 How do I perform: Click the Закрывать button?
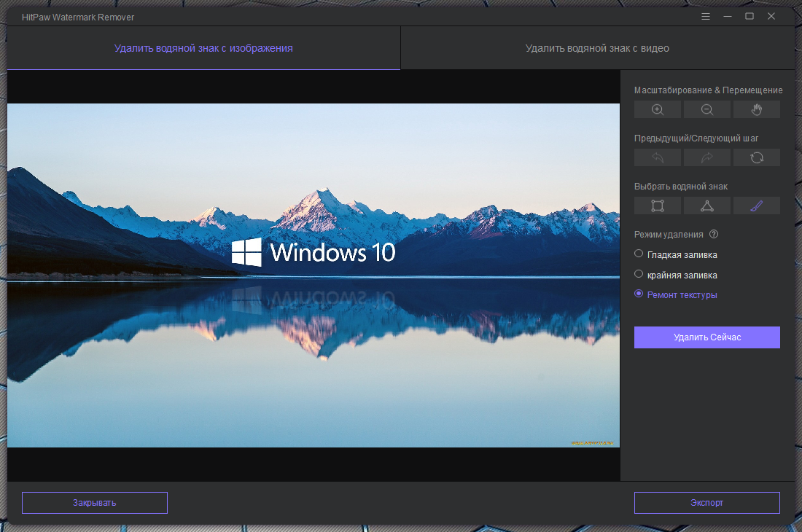[x=95, y=503]
